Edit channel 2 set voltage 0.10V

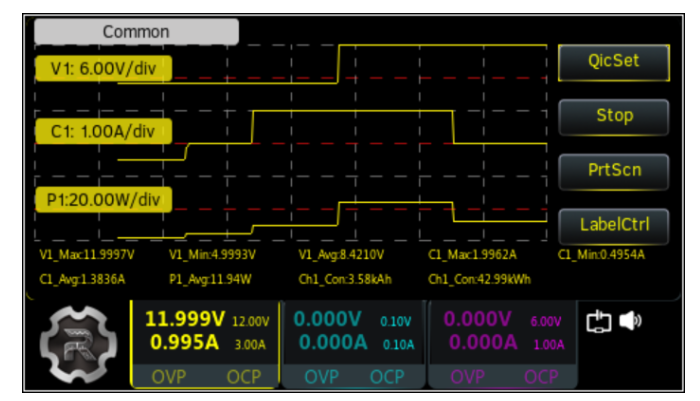tap(396, 322)
